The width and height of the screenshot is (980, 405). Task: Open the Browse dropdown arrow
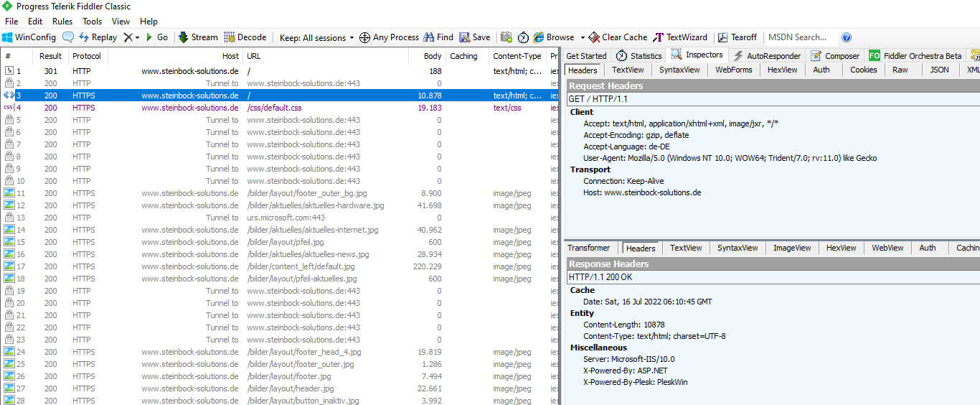click(580, 37)
